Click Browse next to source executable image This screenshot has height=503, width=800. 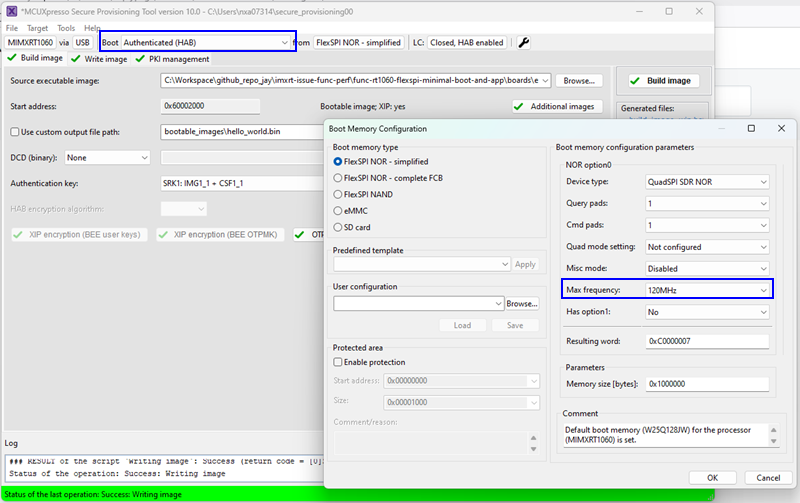point(578,80)
